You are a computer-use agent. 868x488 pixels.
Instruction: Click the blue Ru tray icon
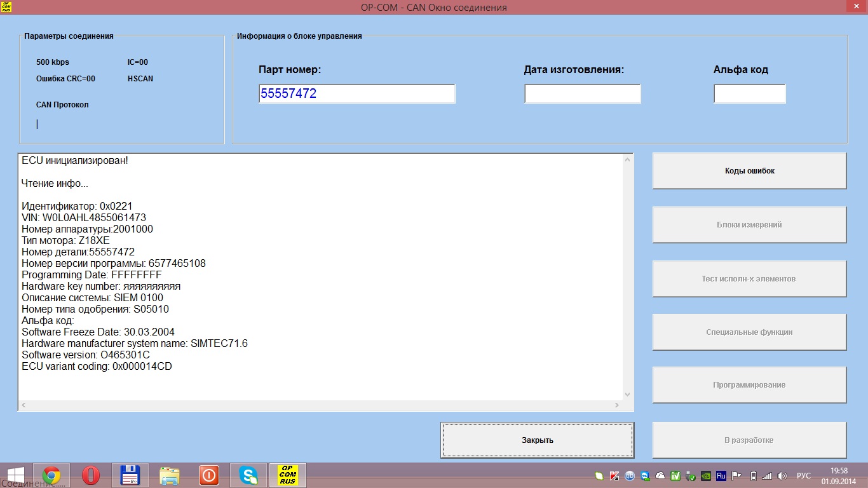pos(721,475)
